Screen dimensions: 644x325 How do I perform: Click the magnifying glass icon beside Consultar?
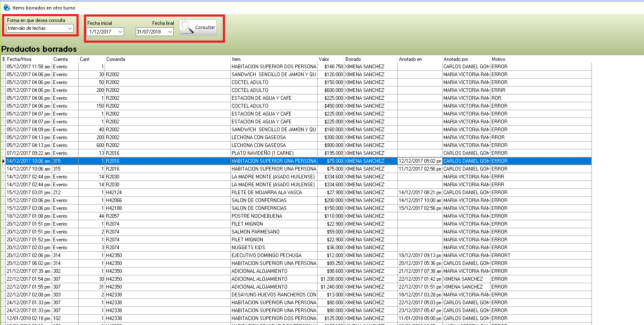(187, 27)
